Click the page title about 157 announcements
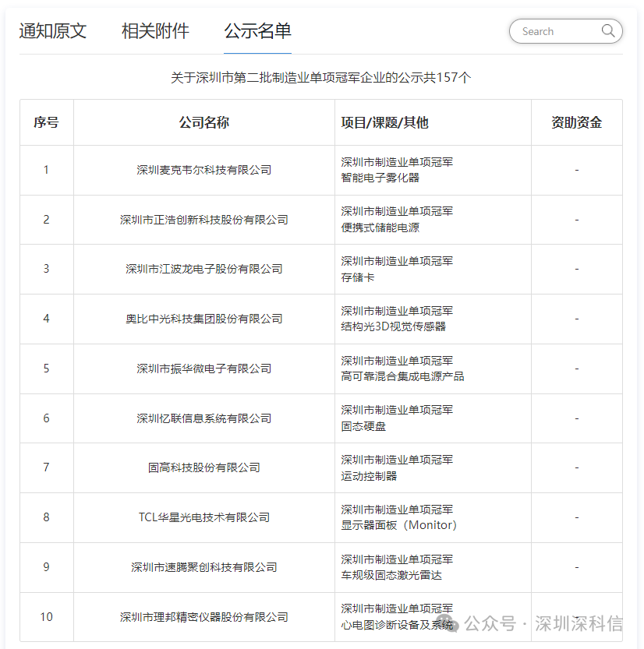Image resolution: width=644 pixels, height=649 pixels. coord(321,77)
